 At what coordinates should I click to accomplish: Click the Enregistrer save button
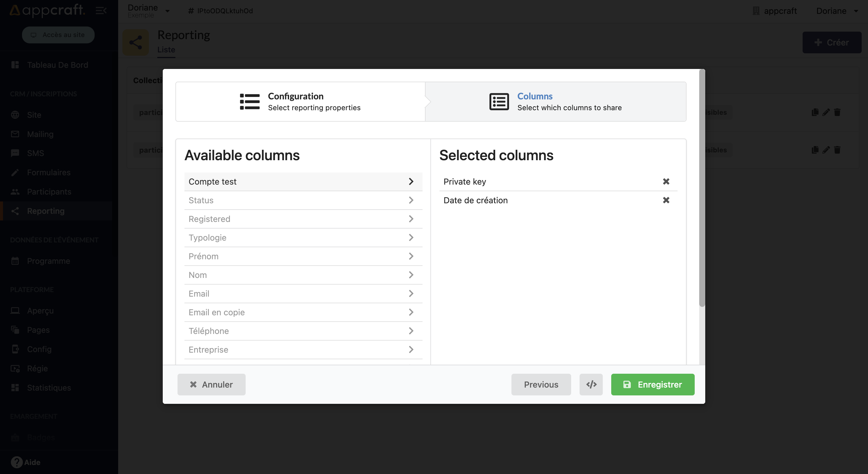[x=653, y=385]
